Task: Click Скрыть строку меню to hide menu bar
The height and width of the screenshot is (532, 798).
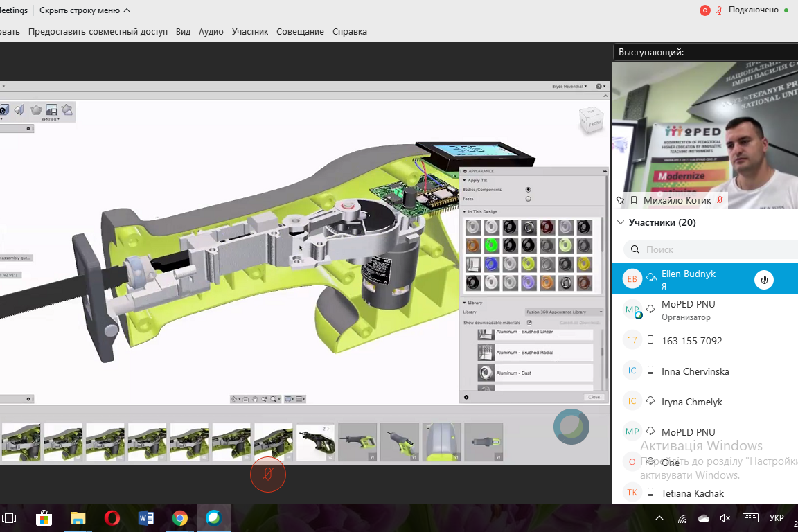Action: (x=85, y=10)
